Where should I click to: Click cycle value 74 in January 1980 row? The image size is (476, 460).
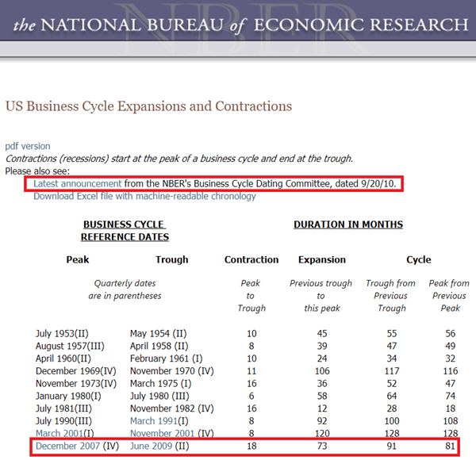click(x=450, y=396)
